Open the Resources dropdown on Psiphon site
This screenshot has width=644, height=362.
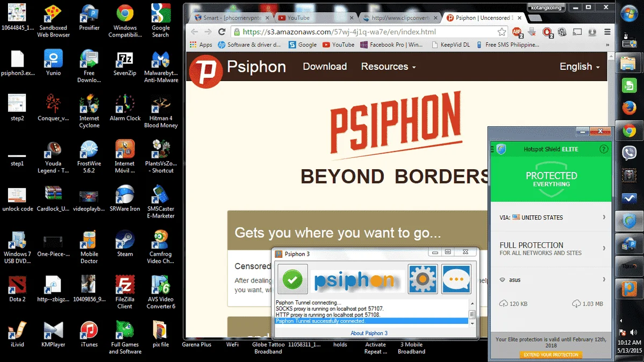click(x=388, y=67)
